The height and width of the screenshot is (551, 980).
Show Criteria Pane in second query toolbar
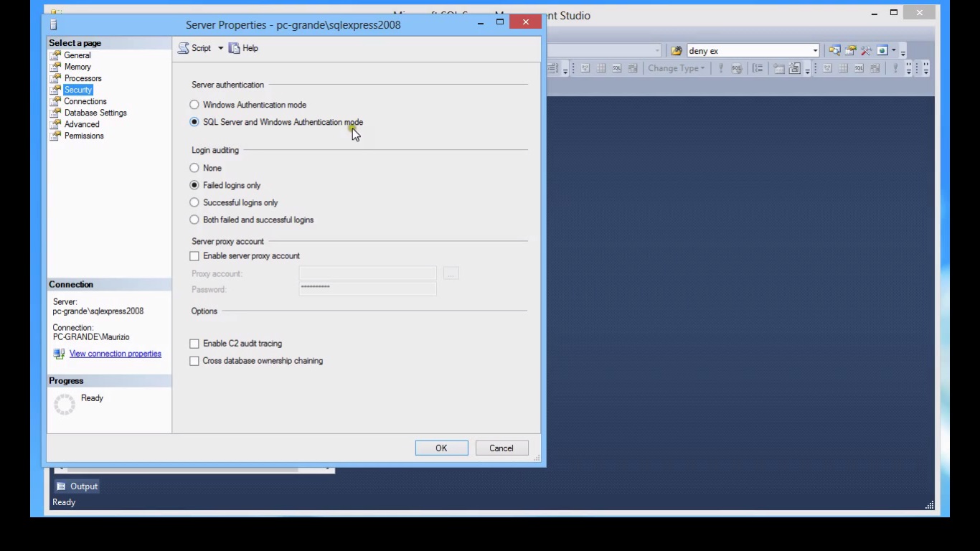click(843, 68)
